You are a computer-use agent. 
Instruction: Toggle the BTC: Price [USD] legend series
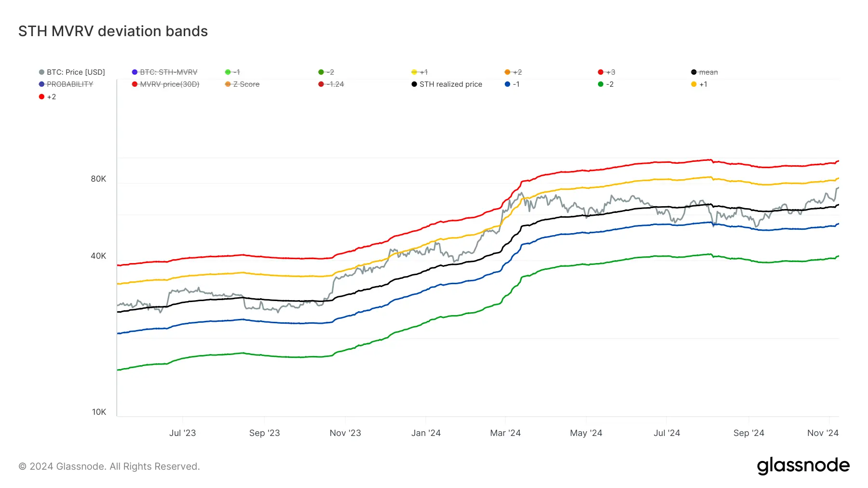point(72,72)
